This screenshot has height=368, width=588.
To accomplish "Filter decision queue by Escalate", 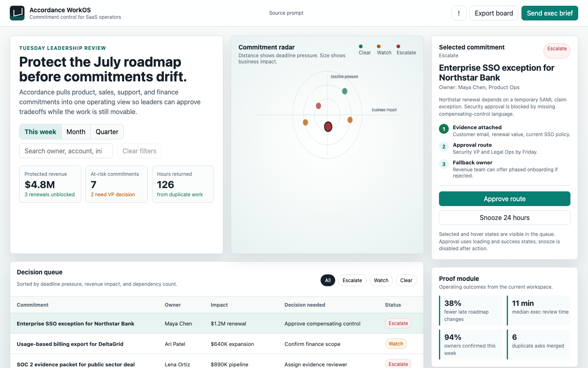I will pos(352,280).
